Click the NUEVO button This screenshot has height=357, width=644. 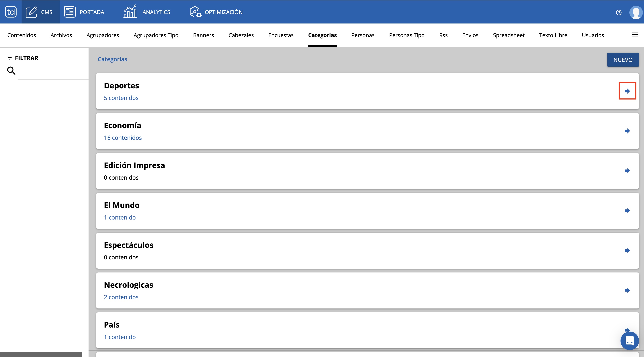coord(623,60)
